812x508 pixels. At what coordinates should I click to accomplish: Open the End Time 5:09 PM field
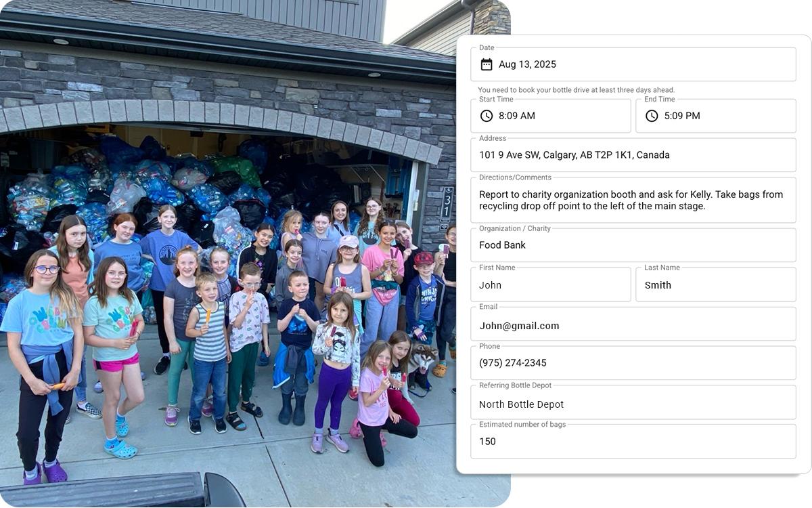[716, 116]
